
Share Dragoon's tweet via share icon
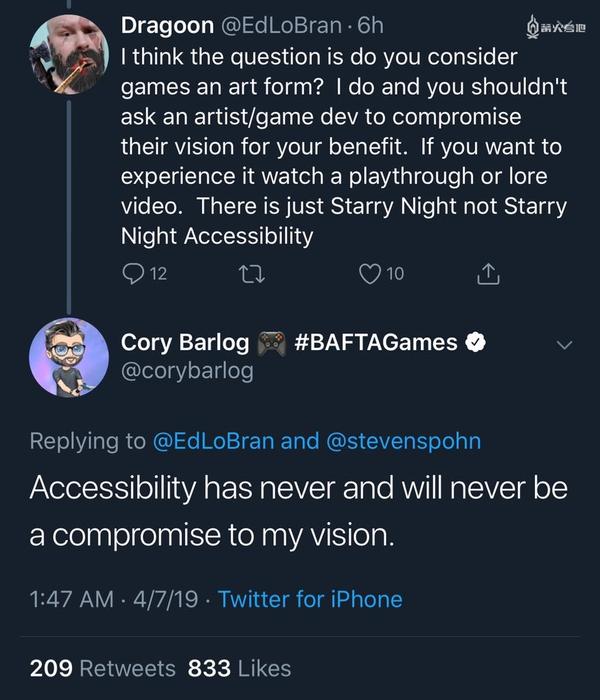488,274
